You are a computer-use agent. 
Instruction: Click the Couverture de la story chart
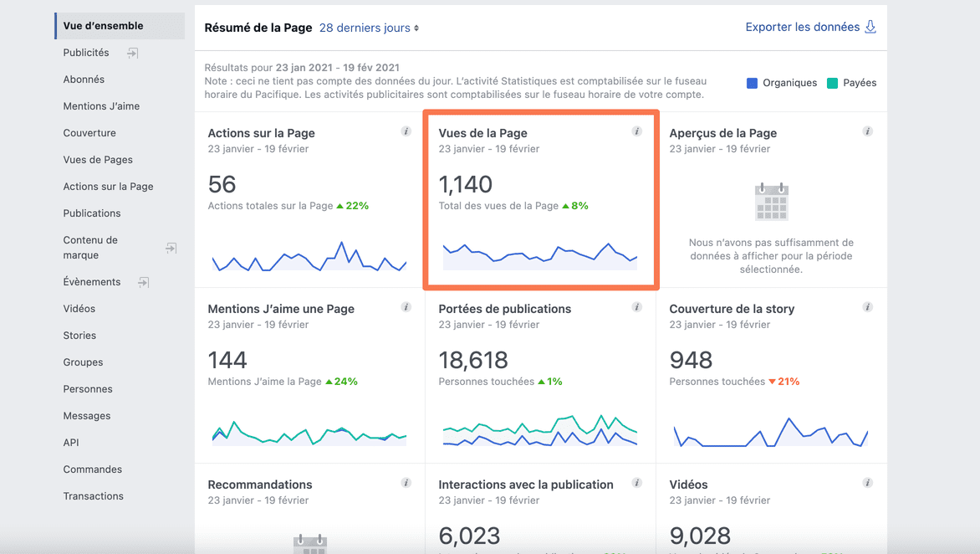click(771, 432)
